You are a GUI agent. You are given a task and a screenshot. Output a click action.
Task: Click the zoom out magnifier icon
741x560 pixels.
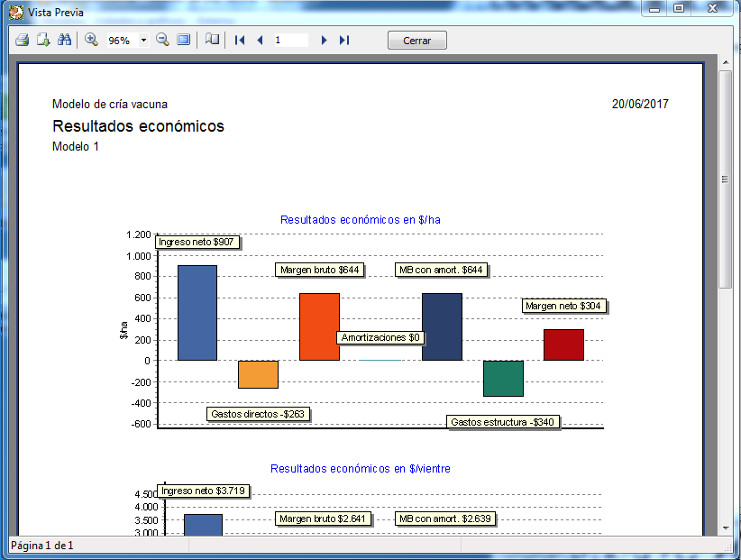click(x=162, y=41)
